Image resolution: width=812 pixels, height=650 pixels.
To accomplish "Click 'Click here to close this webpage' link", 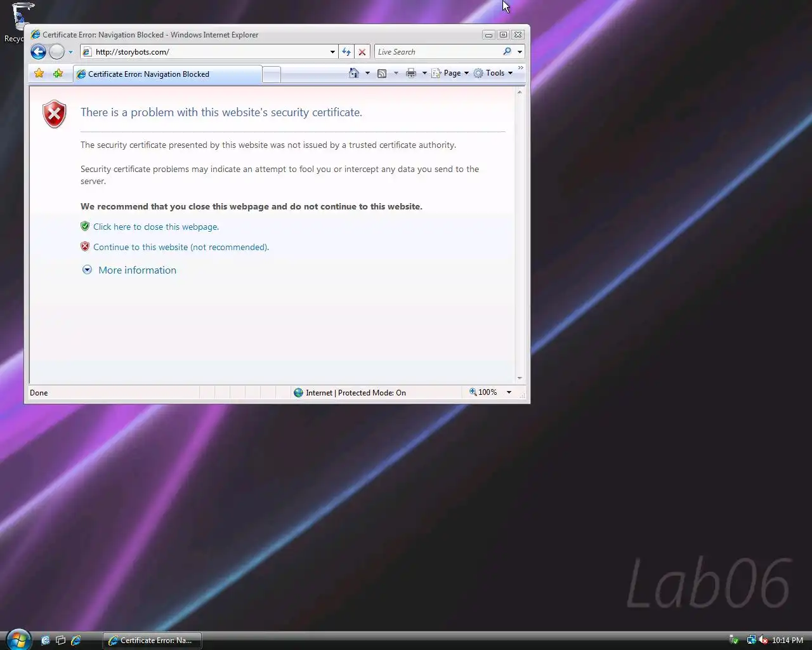I will (x=156, y=227).
